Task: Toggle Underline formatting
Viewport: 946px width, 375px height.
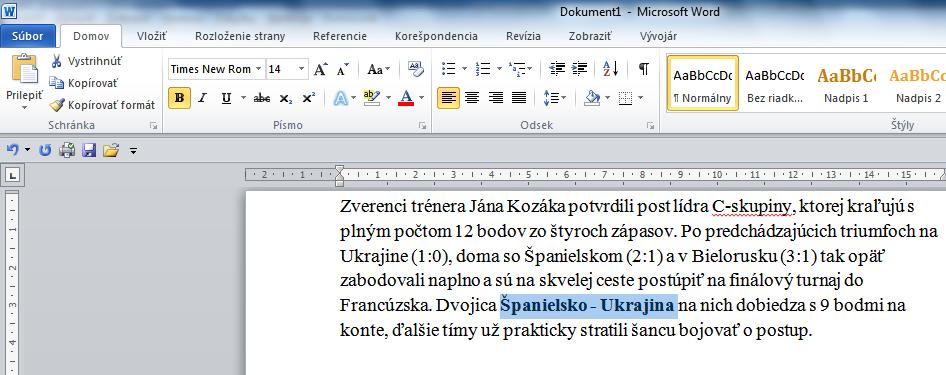Action: click(x=226, y=98)
